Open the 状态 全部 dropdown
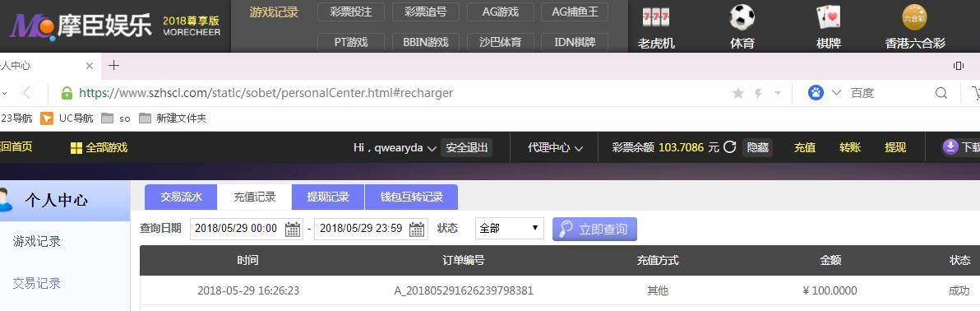The image size is (980, 311). click(510, 229)
